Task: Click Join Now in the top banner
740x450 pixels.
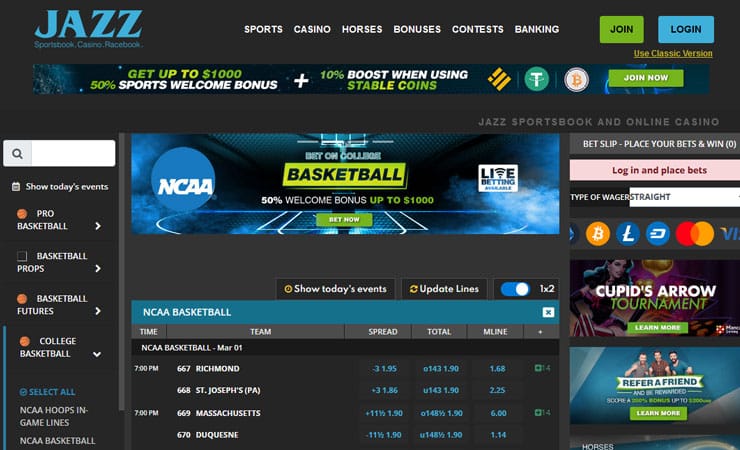Action: click(646, 78)
